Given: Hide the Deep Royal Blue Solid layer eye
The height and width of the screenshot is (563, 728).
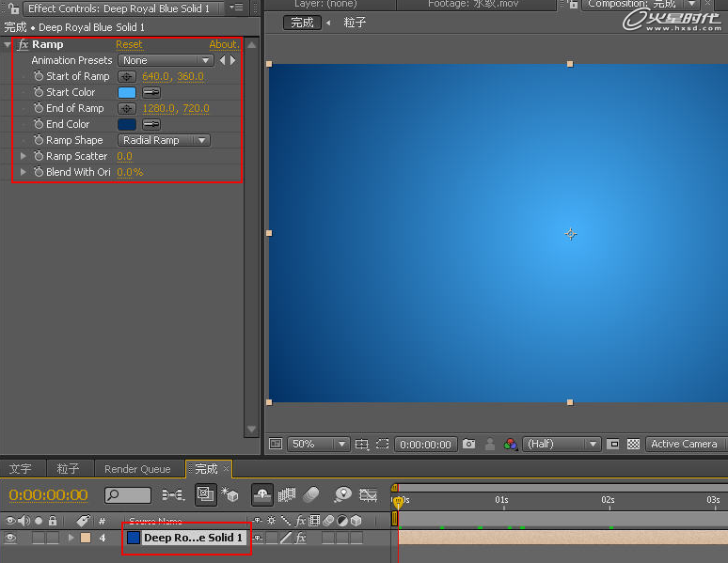Looking at the screenshot, I should (x=11, y=539).
